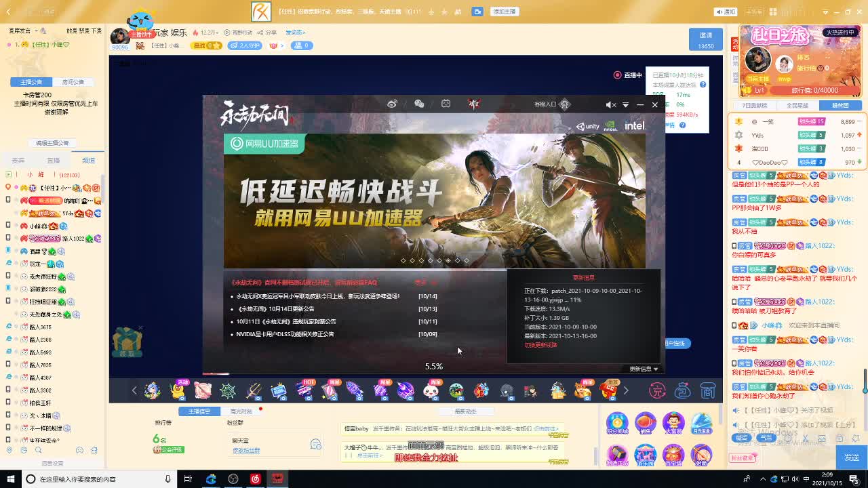Open the WeChat icon in the game launcher
868x488 pixels.
click(419, 104)
